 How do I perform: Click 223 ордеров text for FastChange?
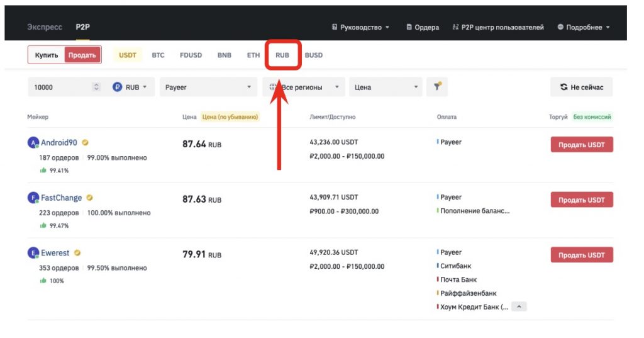(58, 213)
